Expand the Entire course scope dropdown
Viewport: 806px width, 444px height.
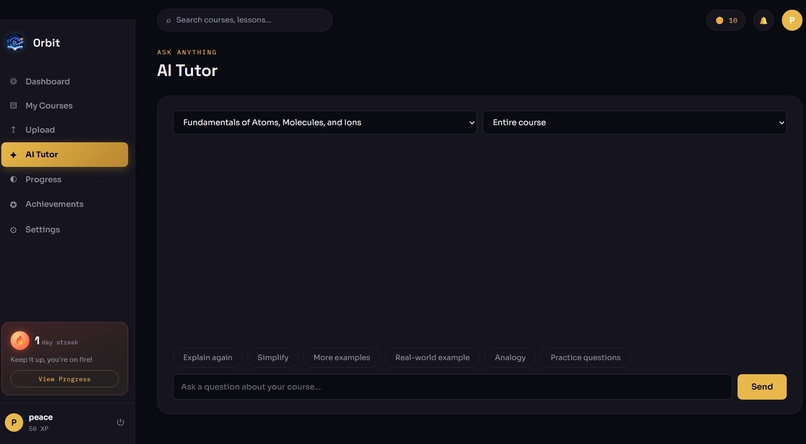tap(634, 122)
